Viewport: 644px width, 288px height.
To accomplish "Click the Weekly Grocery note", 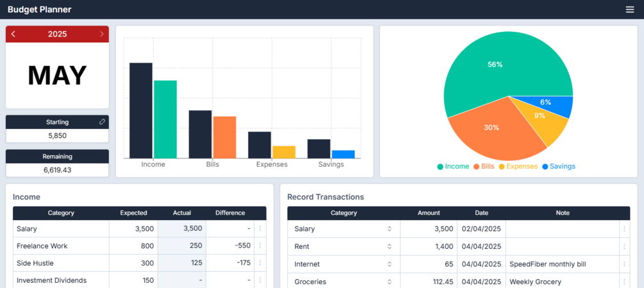I will click(535, 282).
